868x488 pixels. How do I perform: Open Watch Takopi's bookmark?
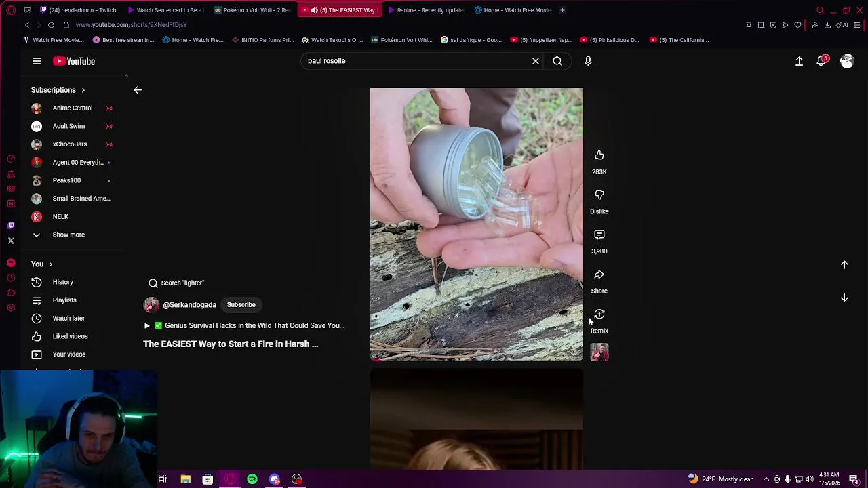pos(332,40)
